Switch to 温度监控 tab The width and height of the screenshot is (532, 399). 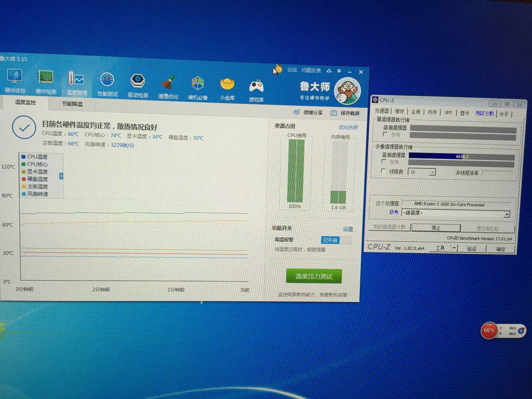coord(25,102)
